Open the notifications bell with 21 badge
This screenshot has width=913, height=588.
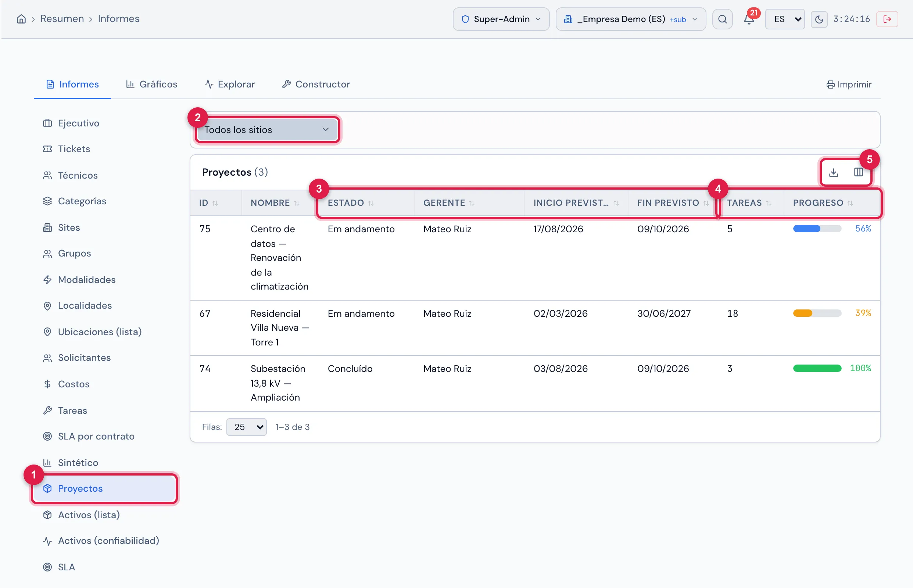(x=749, y=19)
